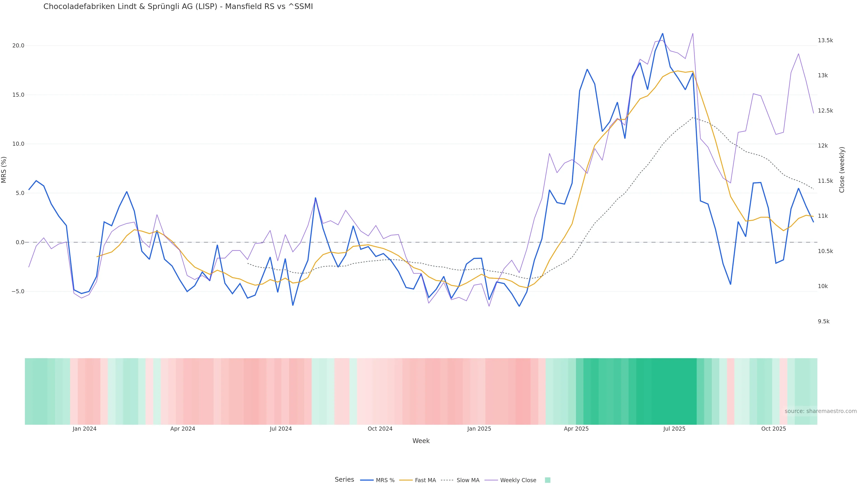The height and width of the screenshot is (488, 868).
Task: Click the blue MRS % line icon in legend
Action: click(x=367, y=480)
